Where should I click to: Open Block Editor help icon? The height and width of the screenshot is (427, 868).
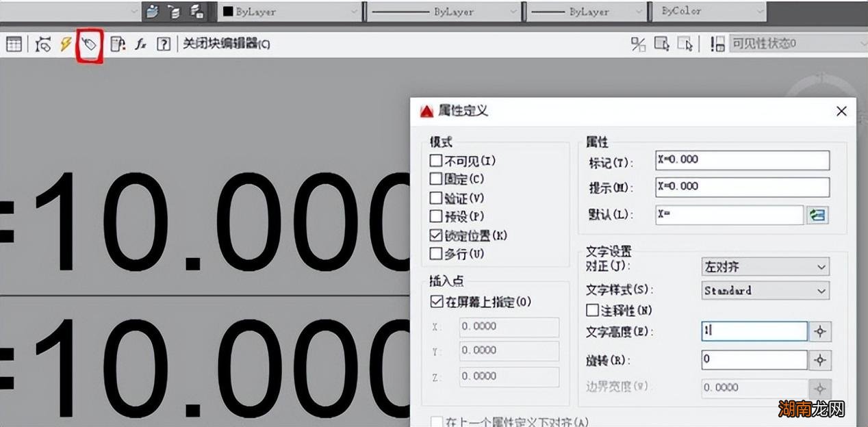click(x=162, y=44)
